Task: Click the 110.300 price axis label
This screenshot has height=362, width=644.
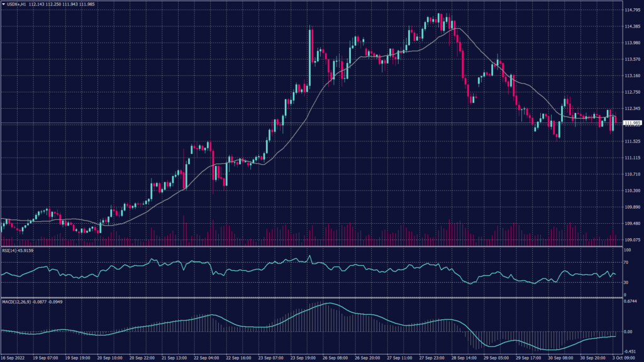Action: (x=631, y=190)
